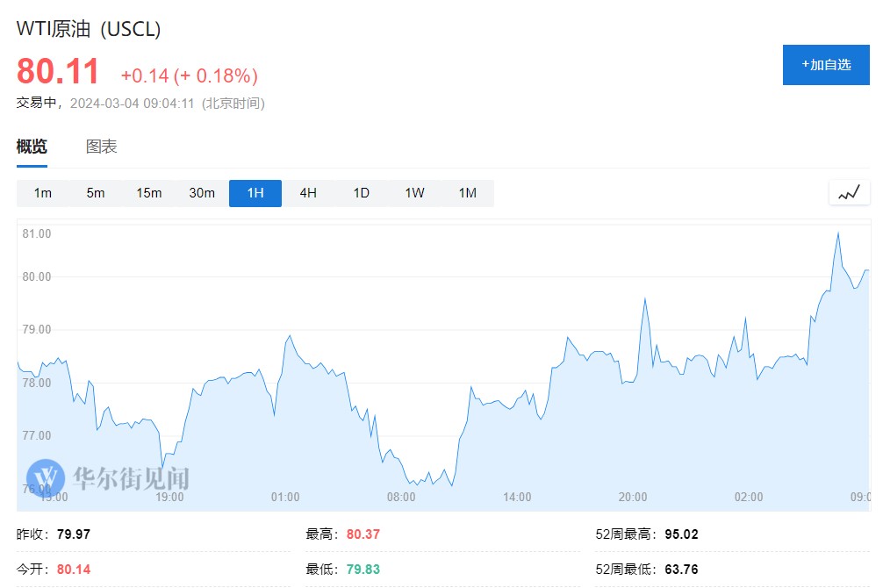Change chart to 4H interval
Screen dimensions: 883x588
308,193
